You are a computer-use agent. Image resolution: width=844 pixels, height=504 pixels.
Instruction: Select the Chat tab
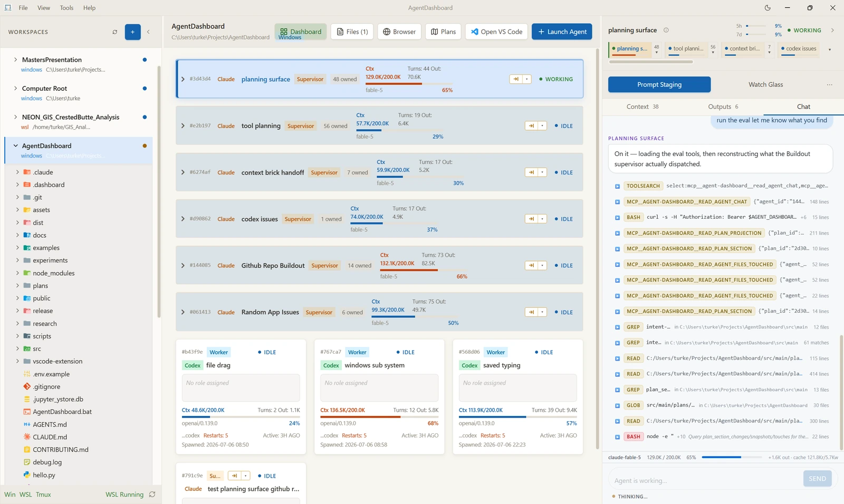tap(803, 106)
